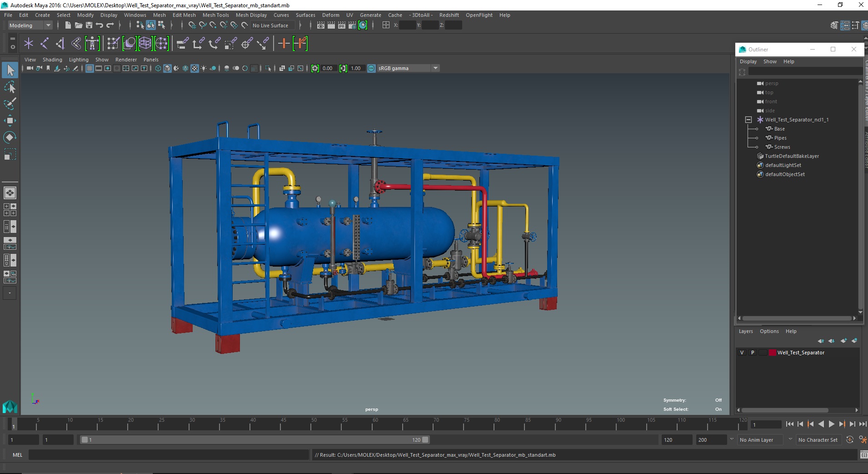Click the Save scene icon

click(x=89, y=25)
